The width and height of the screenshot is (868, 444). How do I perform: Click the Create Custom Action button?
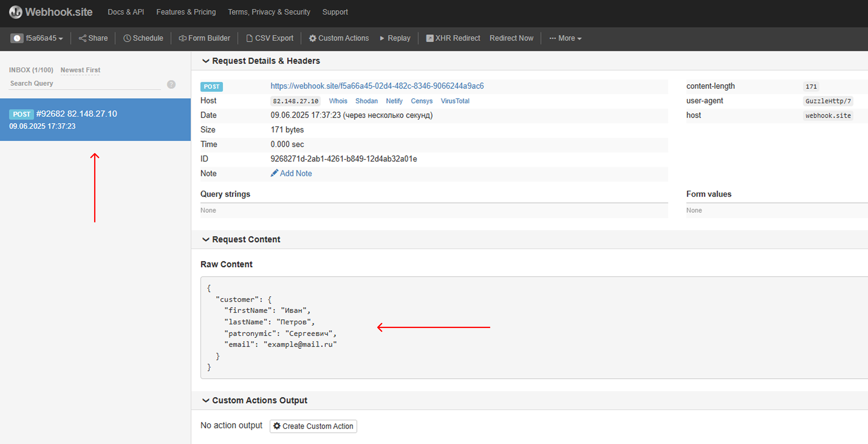[313, 426]
